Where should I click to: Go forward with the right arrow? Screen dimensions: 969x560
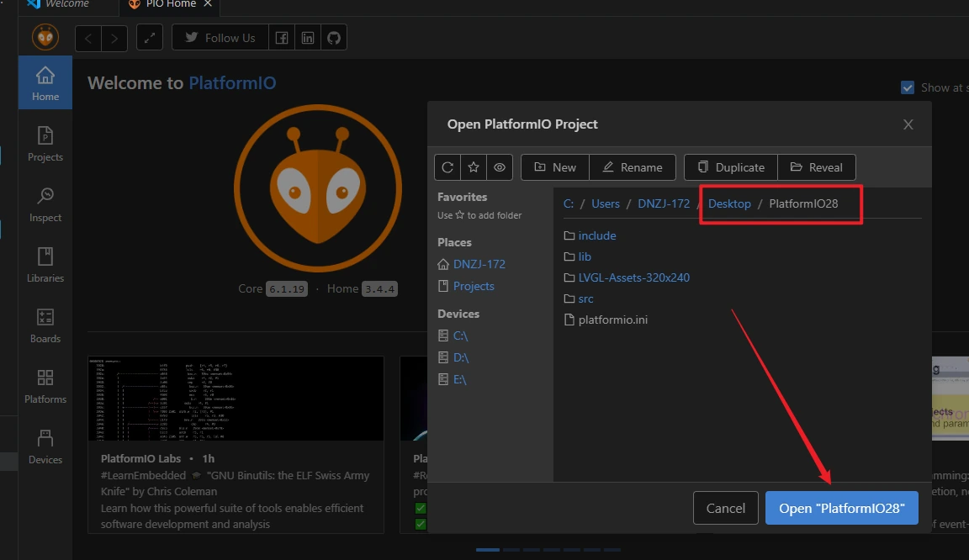(x=114, y=39)
